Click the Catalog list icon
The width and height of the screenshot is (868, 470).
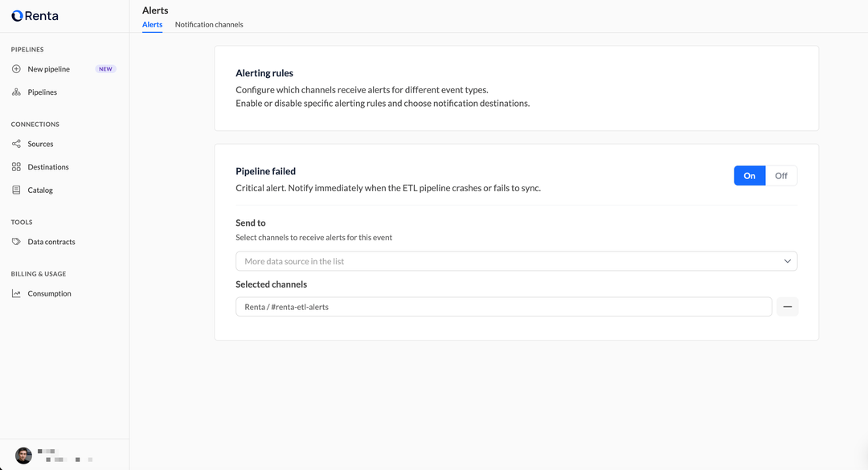(16, 190)
